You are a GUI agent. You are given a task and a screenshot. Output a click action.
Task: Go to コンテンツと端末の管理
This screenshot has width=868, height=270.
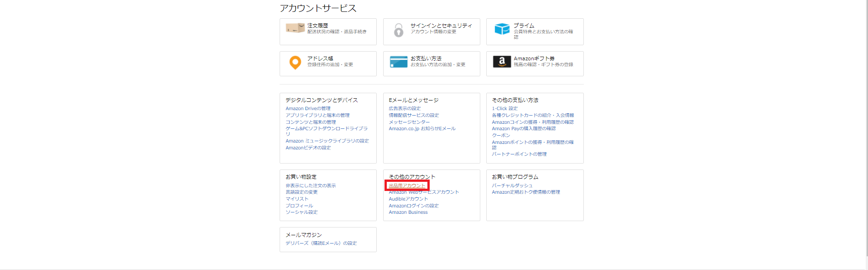click(311, 122)
